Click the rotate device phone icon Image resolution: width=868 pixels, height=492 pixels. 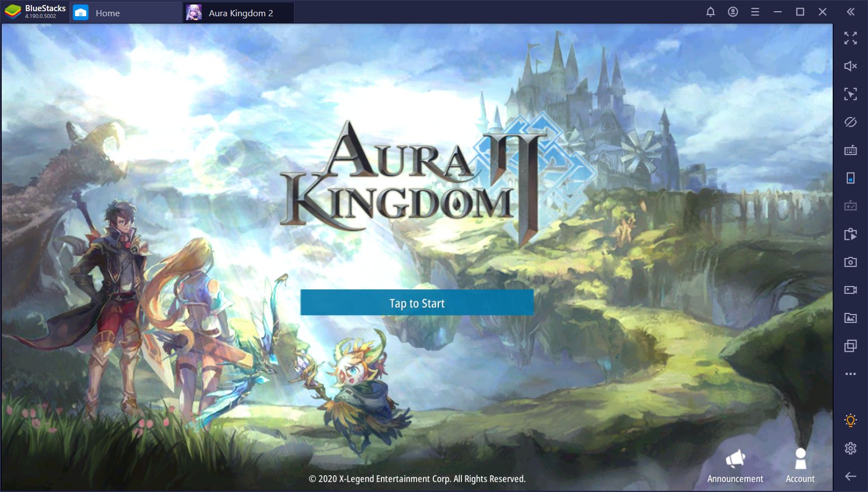851,178
